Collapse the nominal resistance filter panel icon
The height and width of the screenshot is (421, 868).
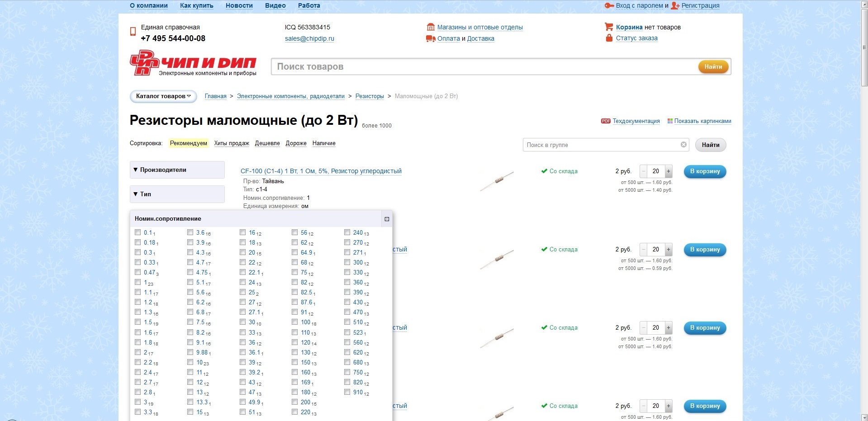point(387,219)
